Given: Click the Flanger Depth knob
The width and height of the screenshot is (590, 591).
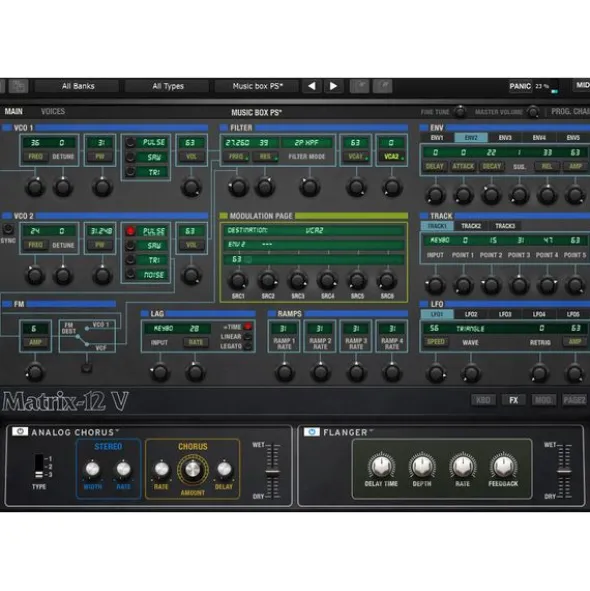Looking at the screenshot, I should coord(422,466).
